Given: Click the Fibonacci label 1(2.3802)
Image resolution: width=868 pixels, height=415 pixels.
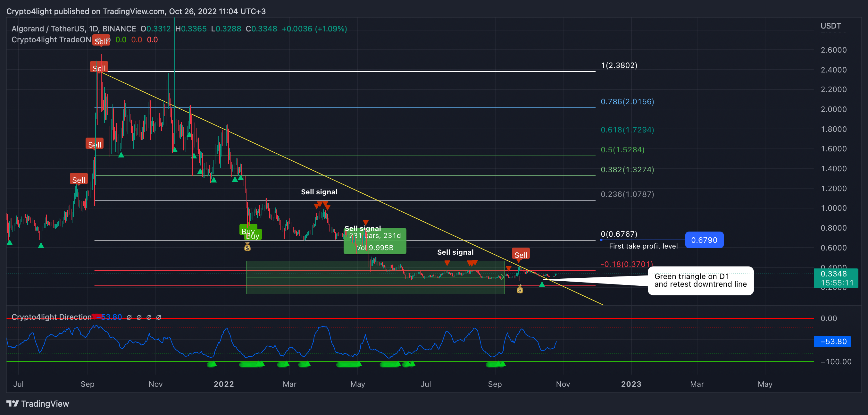Looking at the screenshot, I should pos(619,65).
